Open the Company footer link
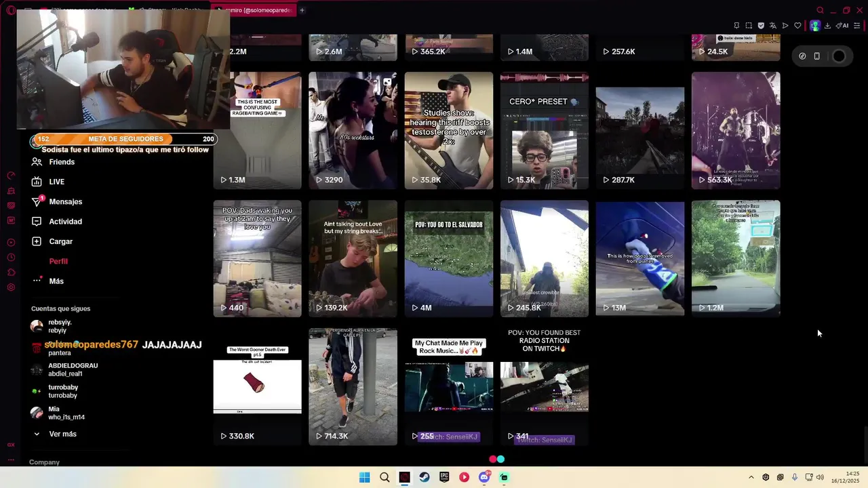868x488 pixels. tap(44, 462)
